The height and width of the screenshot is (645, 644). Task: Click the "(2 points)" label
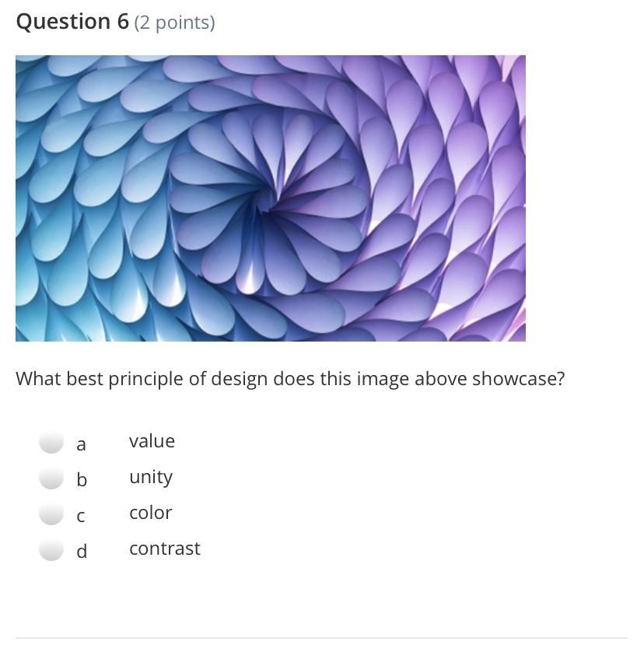(174, 23)
